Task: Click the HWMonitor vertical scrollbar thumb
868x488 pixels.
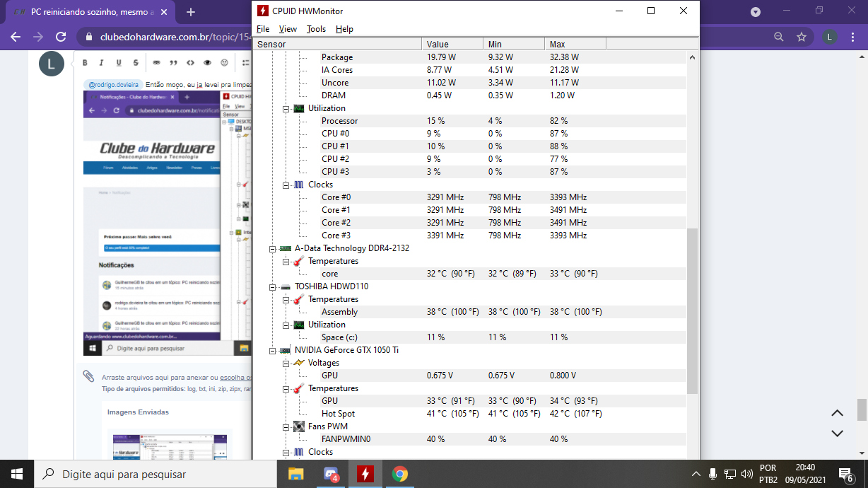Action: pyautogui.click(x=693, y=311)
